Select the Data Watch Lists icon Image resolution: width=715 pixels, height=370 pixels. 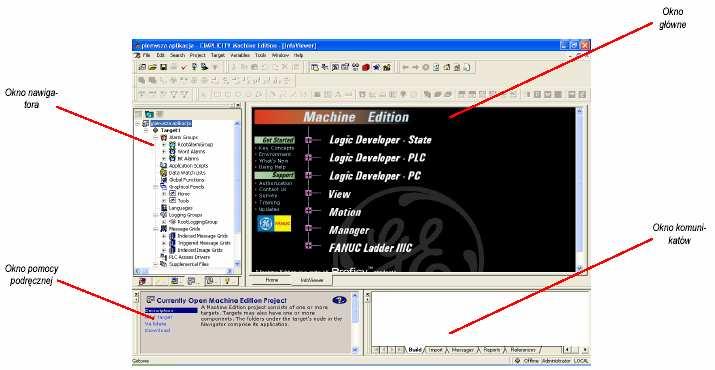tap(164, 173)
